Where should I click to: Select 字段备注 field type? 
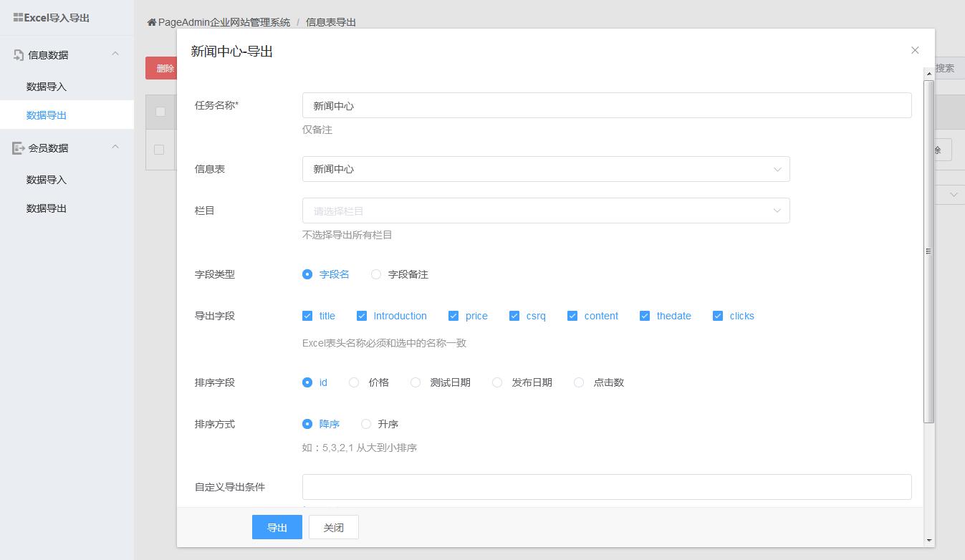coord(376,274)
